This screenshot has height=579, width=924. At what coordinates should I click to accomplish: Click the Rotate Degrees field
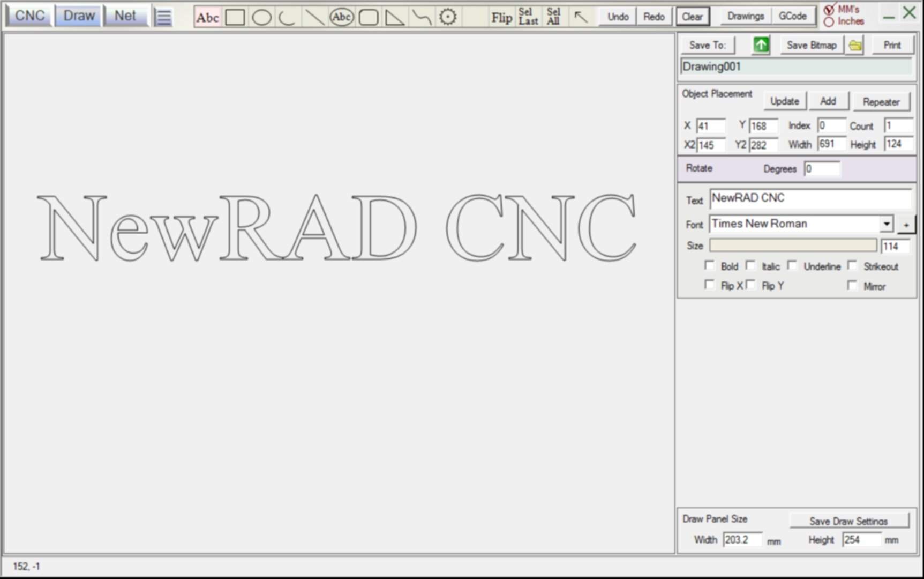pyautogui.click(x=822, y=169)
